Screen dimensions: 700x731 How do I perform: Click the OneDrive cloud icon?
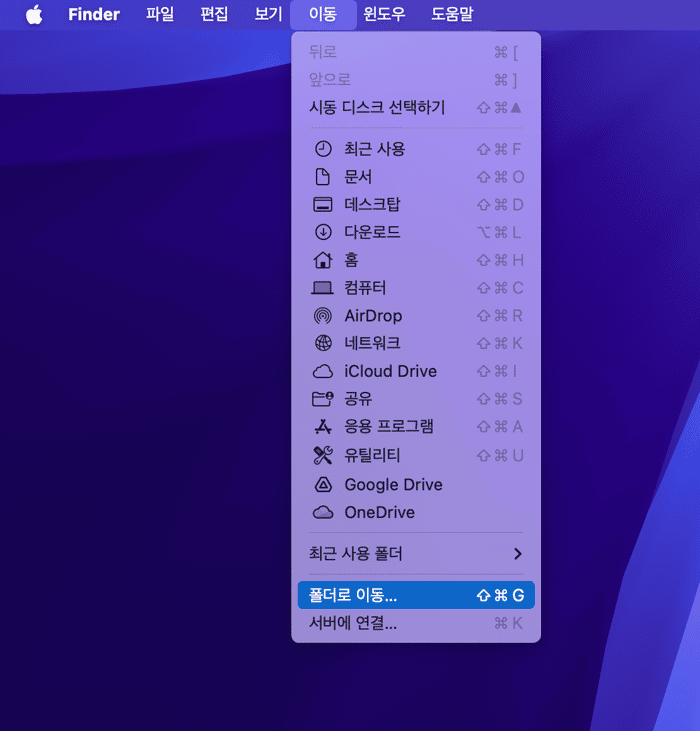[x=323, y=513]
